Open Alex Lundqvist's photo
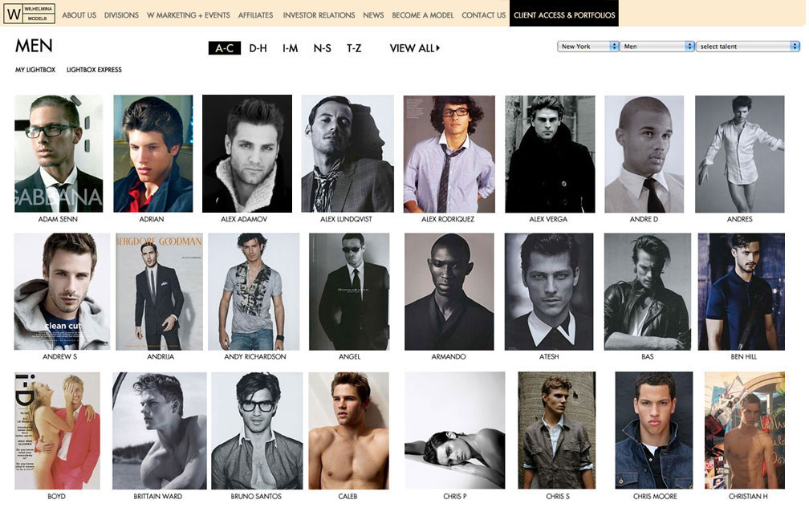The height and width of the screenshot is (532, 809). coord(347,153)
